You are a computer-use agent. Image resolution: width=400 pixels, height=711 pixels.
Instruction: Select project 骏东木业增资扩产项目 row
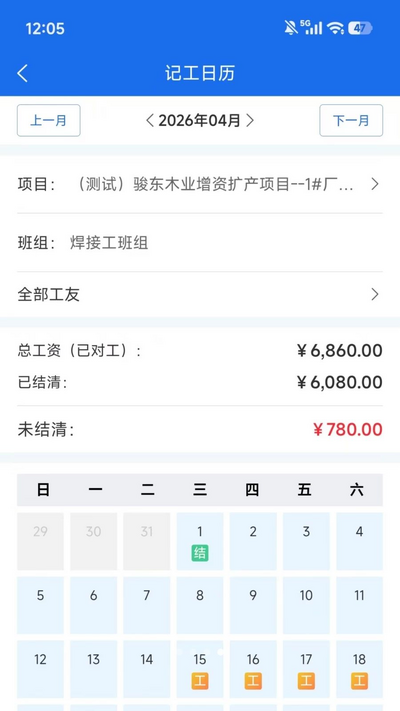200,184
